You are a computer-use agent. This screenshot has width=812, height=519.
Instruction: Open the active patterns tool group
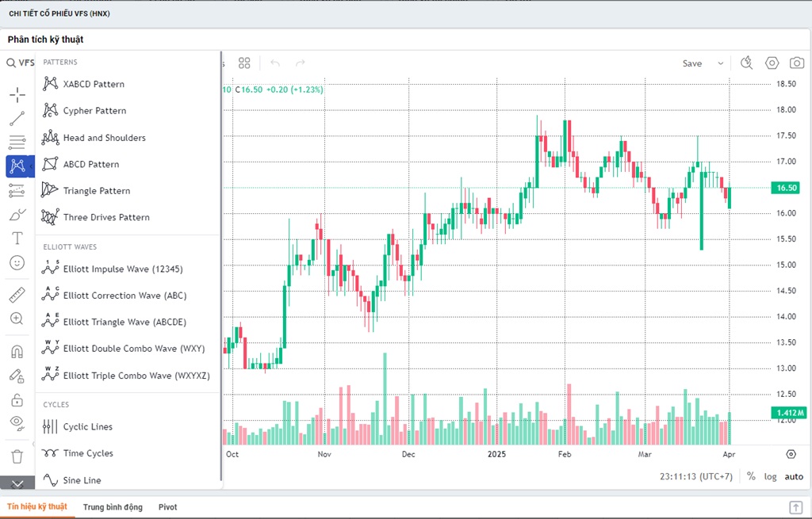[x=17, y=166]
